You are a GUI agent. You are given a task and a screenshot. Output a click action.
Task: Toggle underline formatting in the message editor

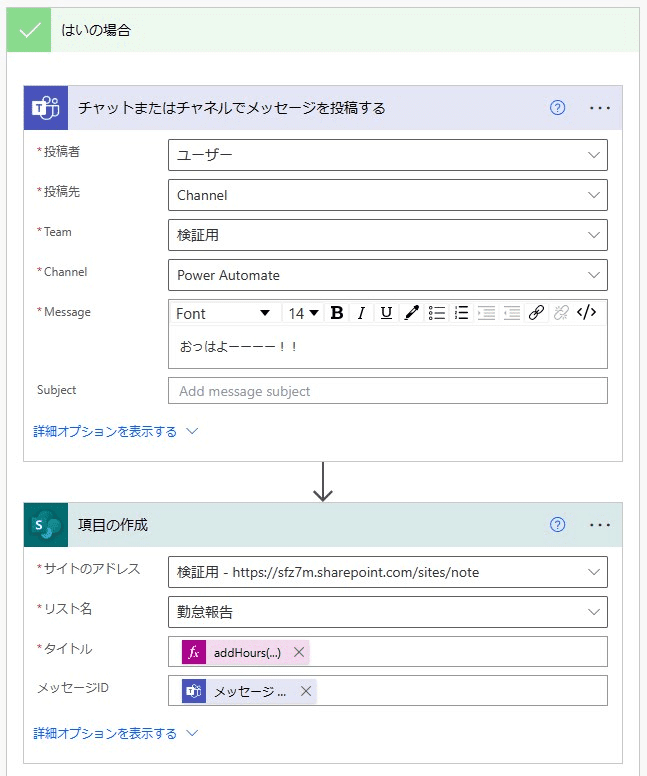click(386, 313)
